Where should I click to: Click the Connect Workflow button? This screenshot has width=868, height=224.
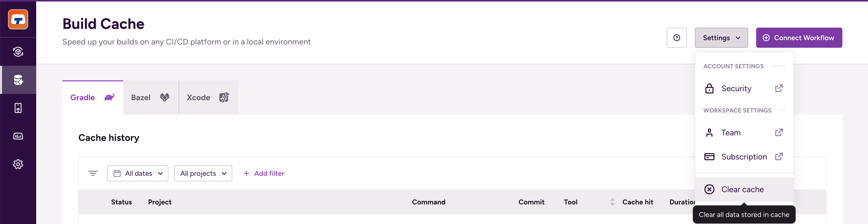[799, 38]
